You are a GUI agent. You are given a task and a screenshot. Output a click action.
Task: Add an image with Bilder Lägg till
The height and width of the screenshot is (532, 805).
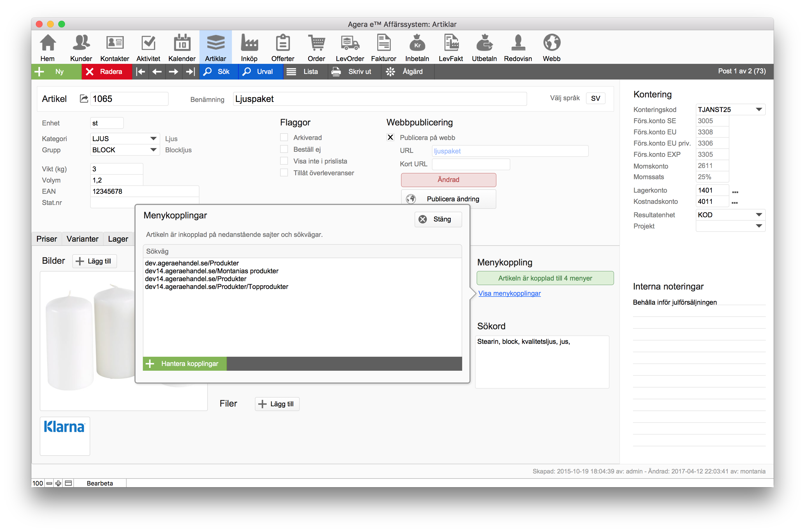click(x=95, y=261)
